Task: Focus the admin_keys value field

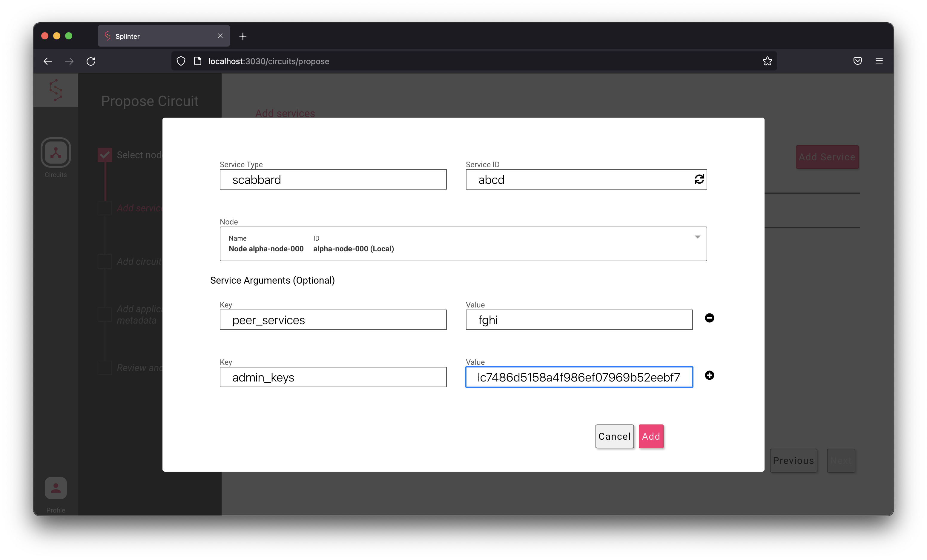Action: (x=579, y=377)
